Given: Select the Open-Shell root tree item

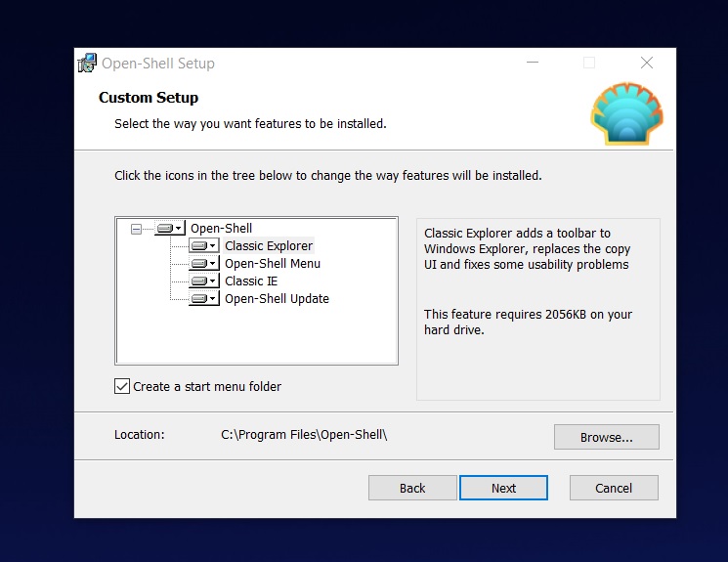Looking at the screenshot, I should click(221, 228).
